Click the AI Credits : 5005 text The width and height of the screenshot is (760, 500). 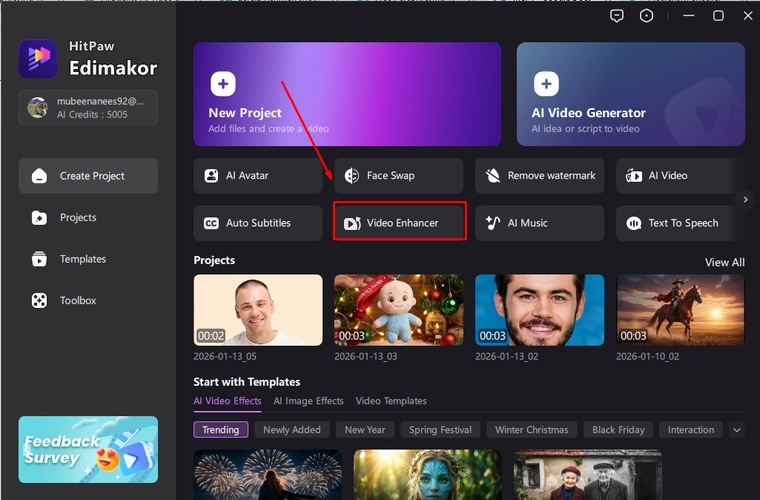pos(92,115)
